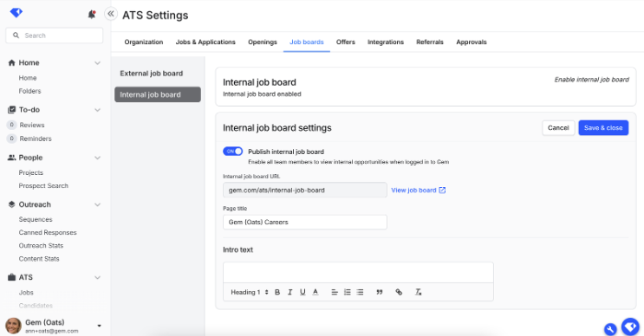Open Content Stats in sidebar

39,259
